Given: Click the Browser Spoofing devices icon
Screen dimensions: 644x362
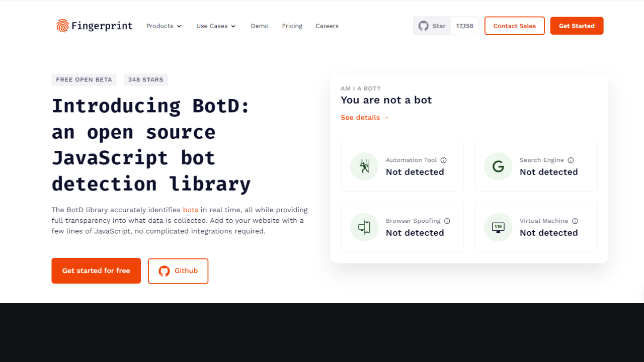Looking at the screenshot, I should [x=364, y=227].
